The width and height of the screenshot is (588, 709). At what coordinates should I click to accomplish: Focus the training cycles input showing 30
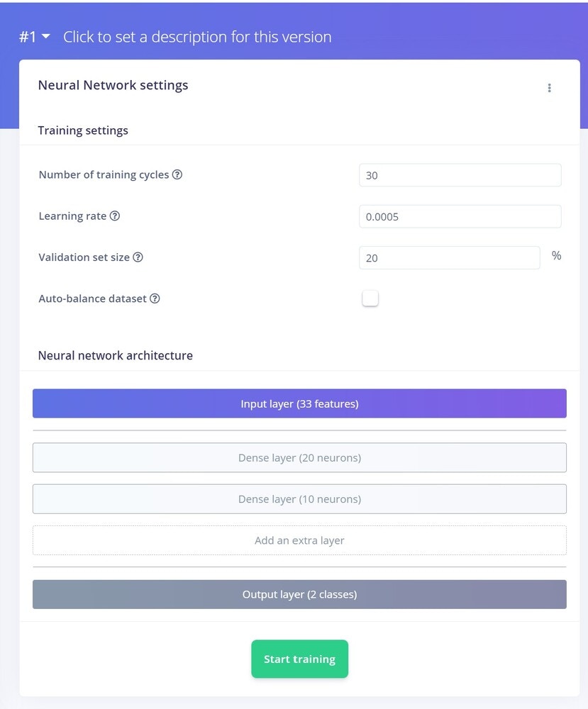click(x=460, y=175)
